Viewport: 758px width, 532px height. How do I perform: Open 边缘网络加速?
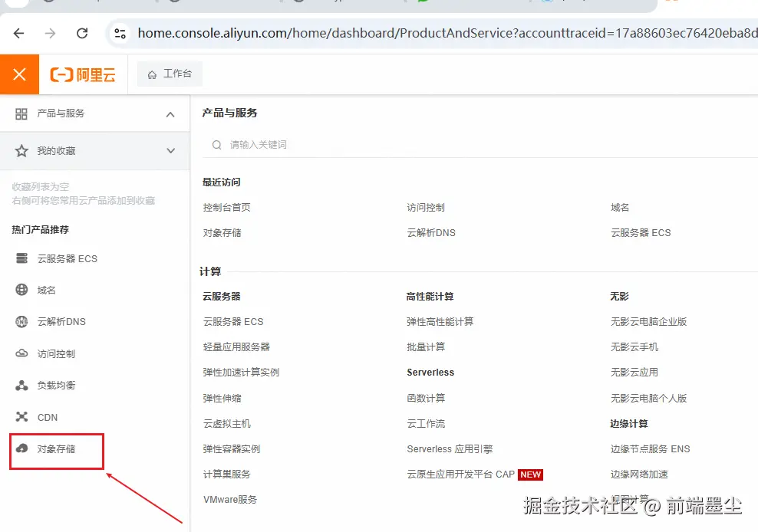[639, 475]
